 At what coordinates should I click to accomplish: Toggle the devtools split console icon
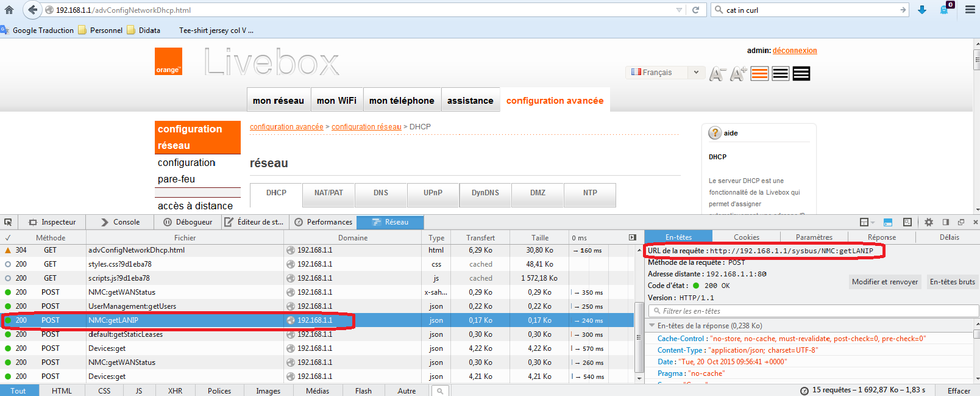point(888,222)
